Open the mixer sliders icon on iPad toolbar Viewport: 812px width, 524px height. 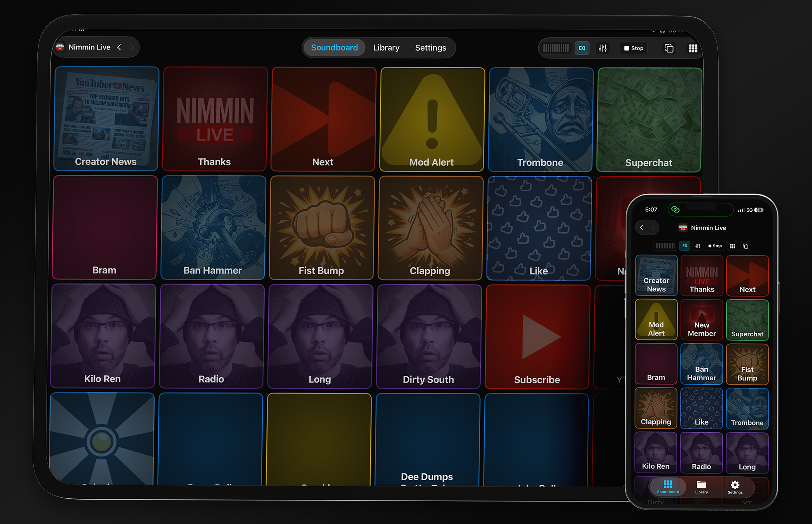[603, 48]
